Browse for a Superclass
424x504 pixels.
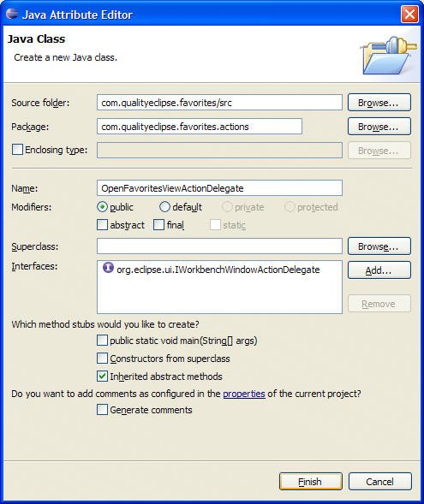(379, 246)
